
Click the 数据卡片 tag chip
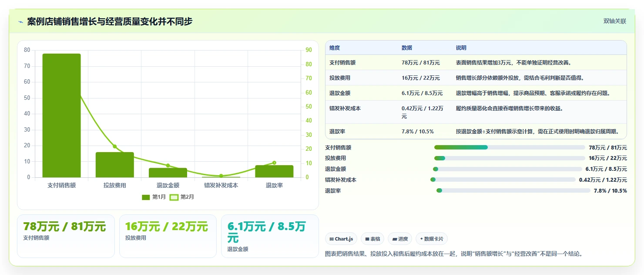point(432,239)
